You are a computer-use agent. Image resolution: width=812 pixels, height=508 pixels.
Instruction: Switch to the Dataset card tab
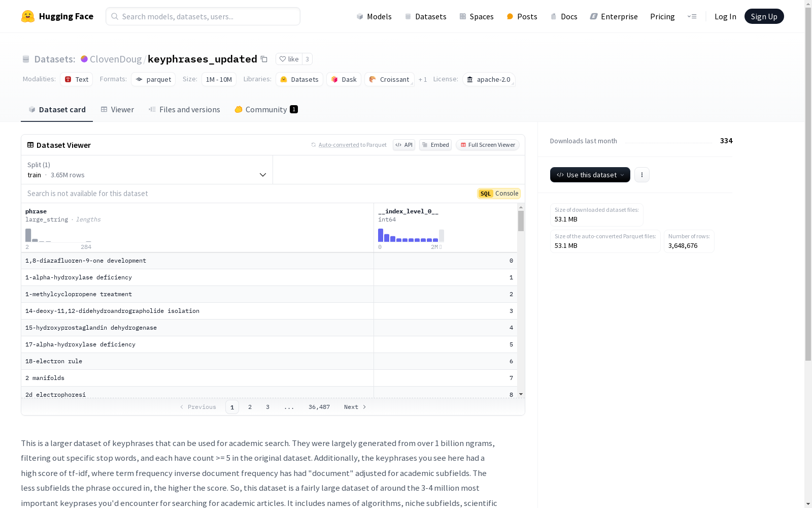tap(57, 110)
